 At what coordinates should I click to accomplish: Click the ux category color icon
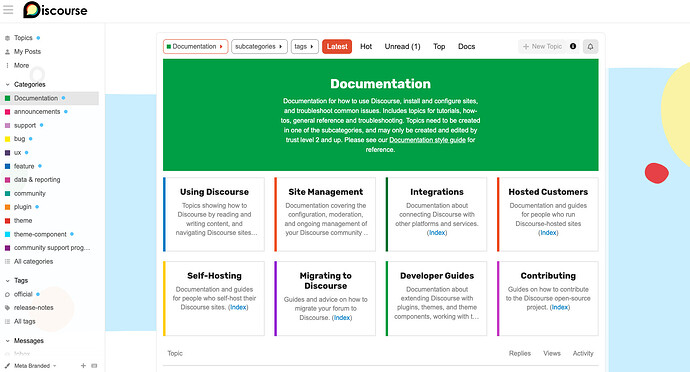pyautogui.click(x=7, y=153)
